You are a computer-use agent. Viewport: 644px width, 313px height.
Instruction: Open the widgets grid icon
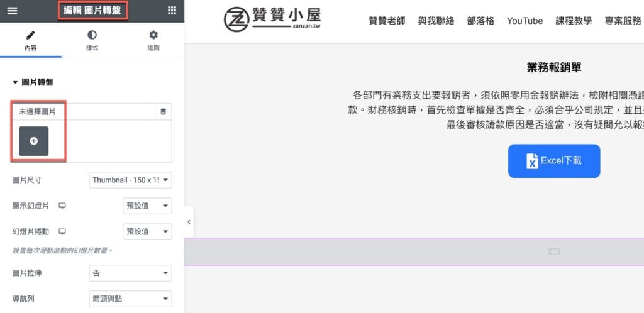[172, 11]
